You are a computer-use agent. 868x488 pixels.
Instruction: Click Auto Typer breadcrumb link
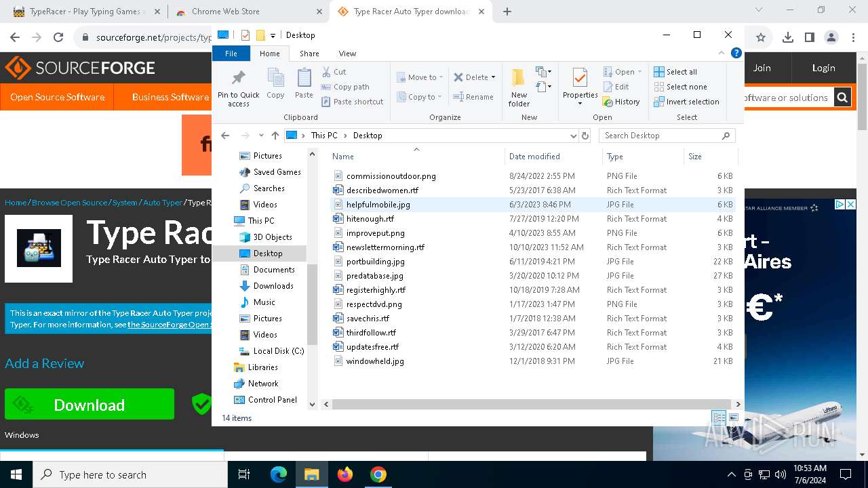pos(162,203)
